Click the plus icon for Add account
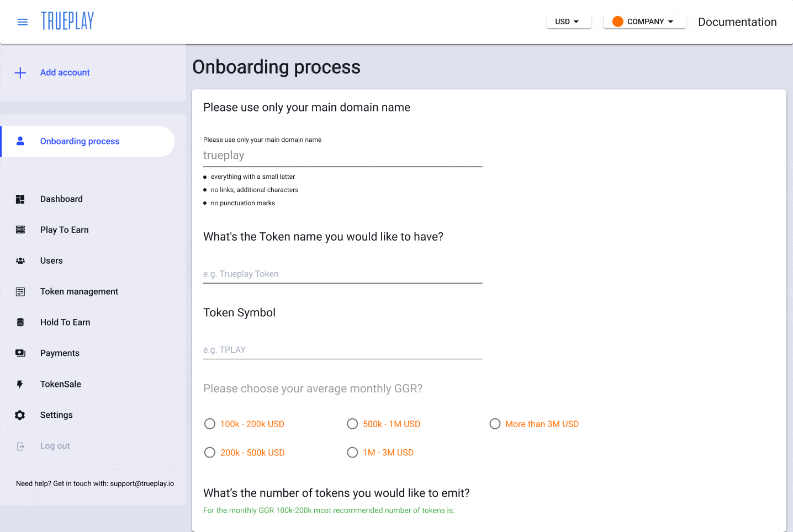The width and height of the screenshot is (793, 532). (x=20, y=73)
